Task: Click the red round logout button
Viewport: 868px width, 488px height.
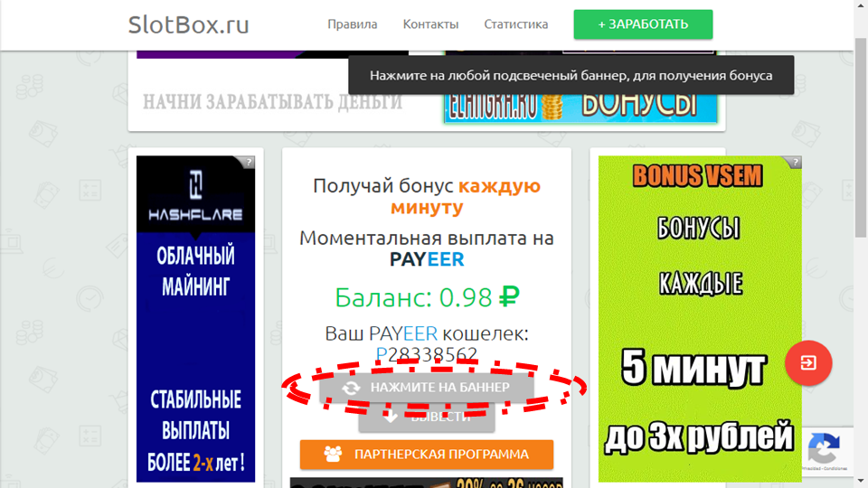Action: (x=808, y=363)
